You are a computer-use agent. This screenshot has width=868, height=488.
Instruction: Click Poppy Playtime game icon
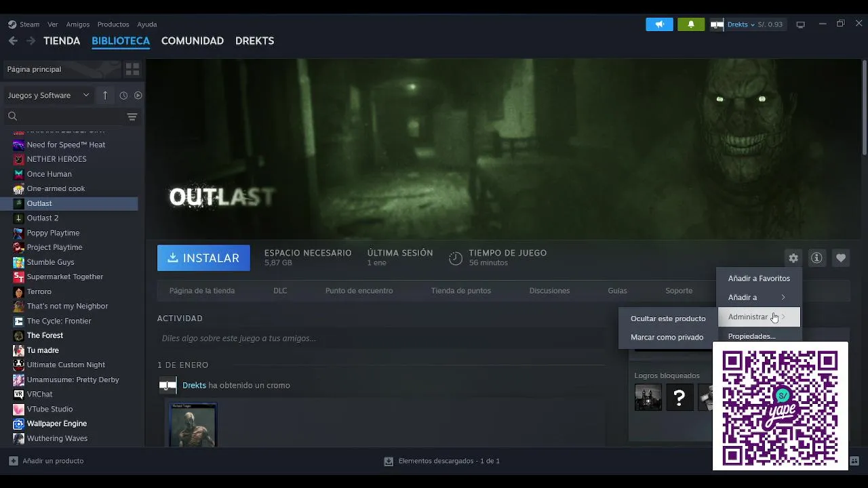click(x=19, y=232)
